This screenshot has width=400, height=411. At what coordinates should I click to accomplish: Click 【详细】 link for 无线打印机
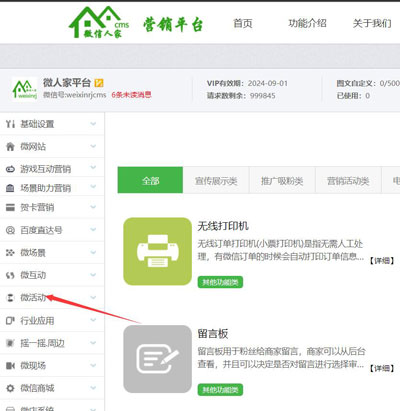pyautogui.click(x=382, y=261)
